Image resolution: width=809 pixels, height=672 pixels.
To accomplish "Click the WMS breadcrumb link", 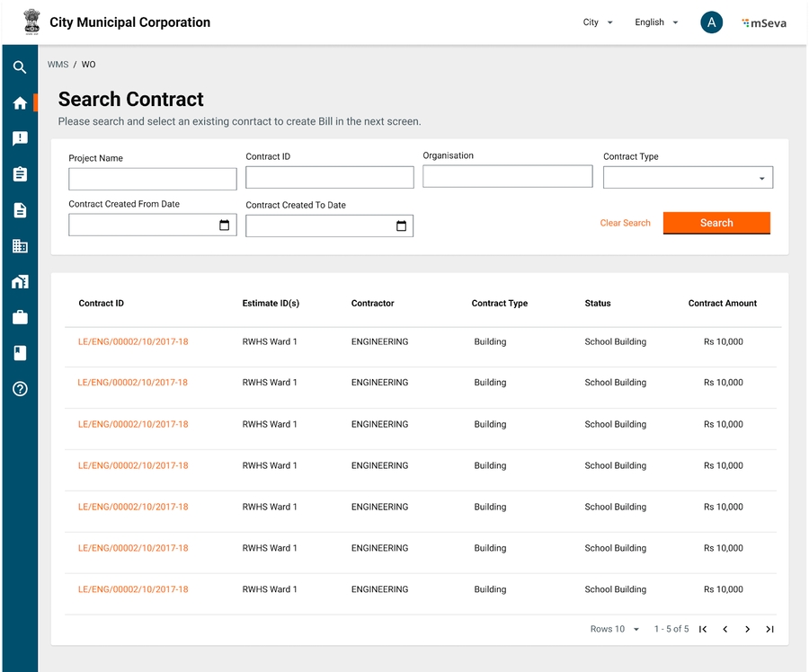I will [x=58, y=65].
